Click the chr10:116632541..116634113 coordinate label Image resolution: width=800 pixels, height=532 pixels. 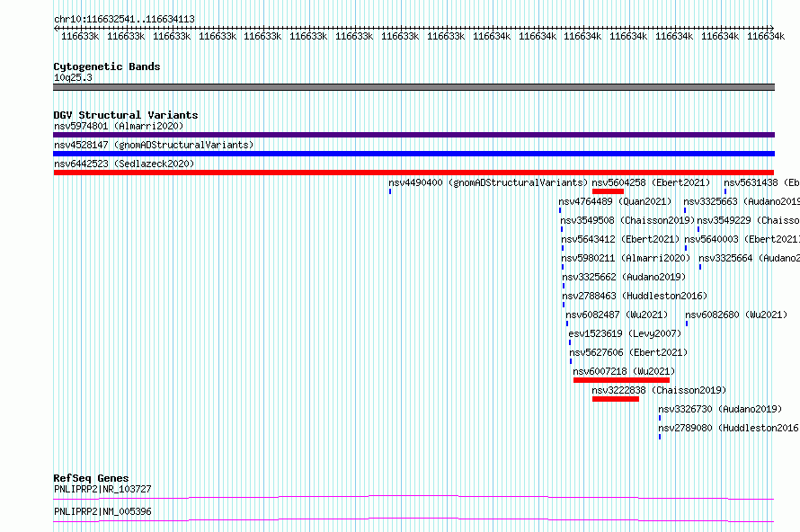124,20
